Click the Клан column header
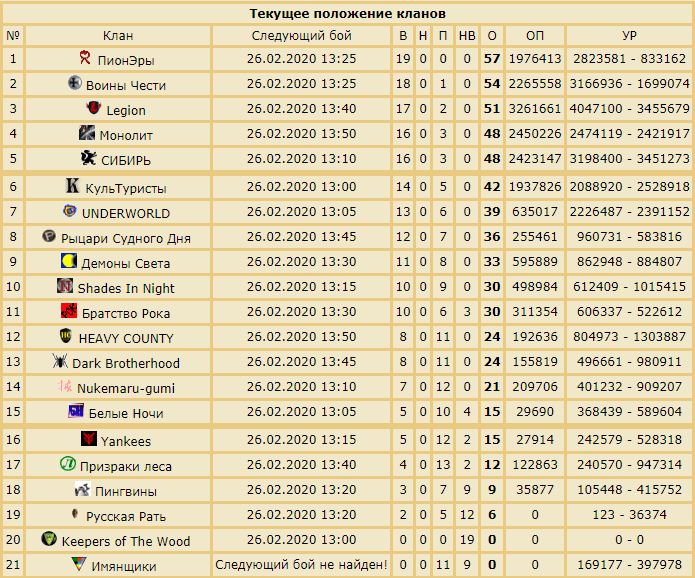This screenshot has width=695, height=578. pyautogui.click(x=118, y=35)
